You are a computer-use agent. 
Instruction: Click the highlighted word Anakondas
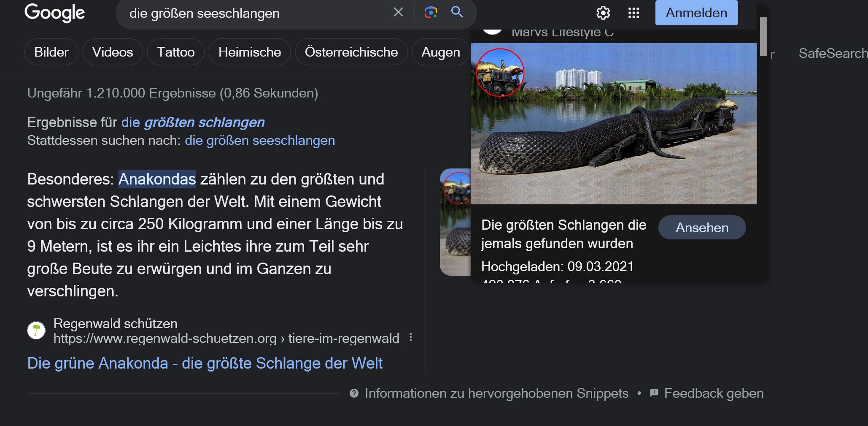157,179
